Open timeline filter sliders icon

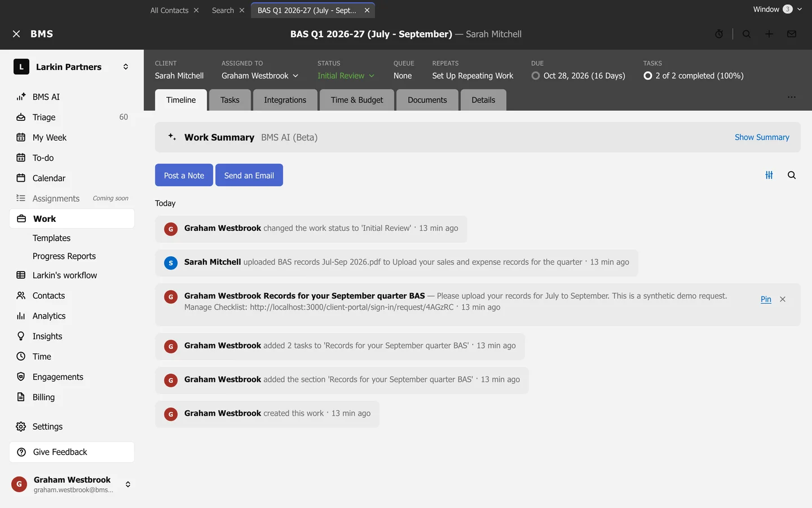pyautogui.click(x=769, y=175)
